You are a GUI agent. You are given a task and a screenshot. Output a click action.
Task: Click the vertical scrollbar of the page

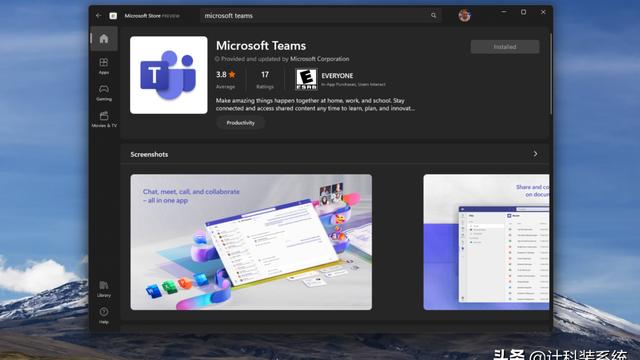[x=551, y=74]
